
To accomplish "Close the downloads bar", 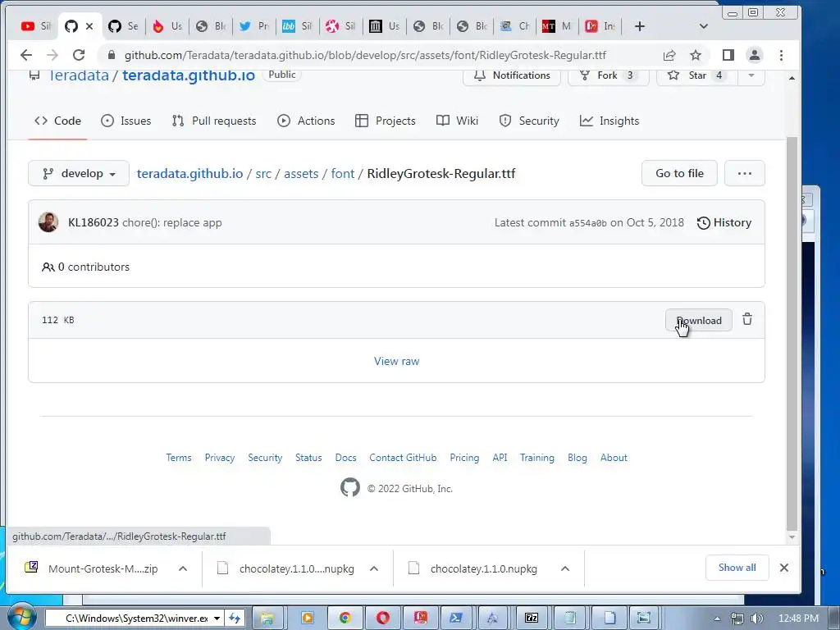I will (783, 568).
